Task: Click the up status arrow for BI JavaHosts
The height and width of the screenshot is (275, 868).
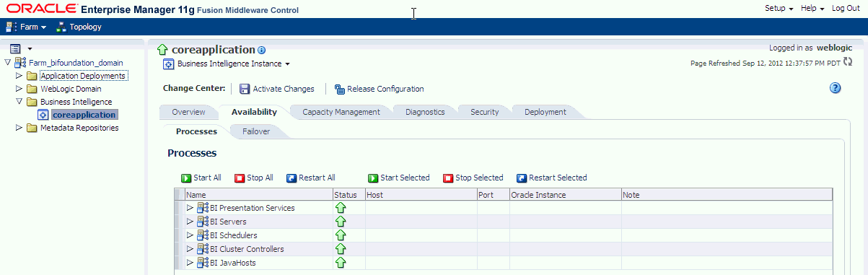Action: [341, 263]
